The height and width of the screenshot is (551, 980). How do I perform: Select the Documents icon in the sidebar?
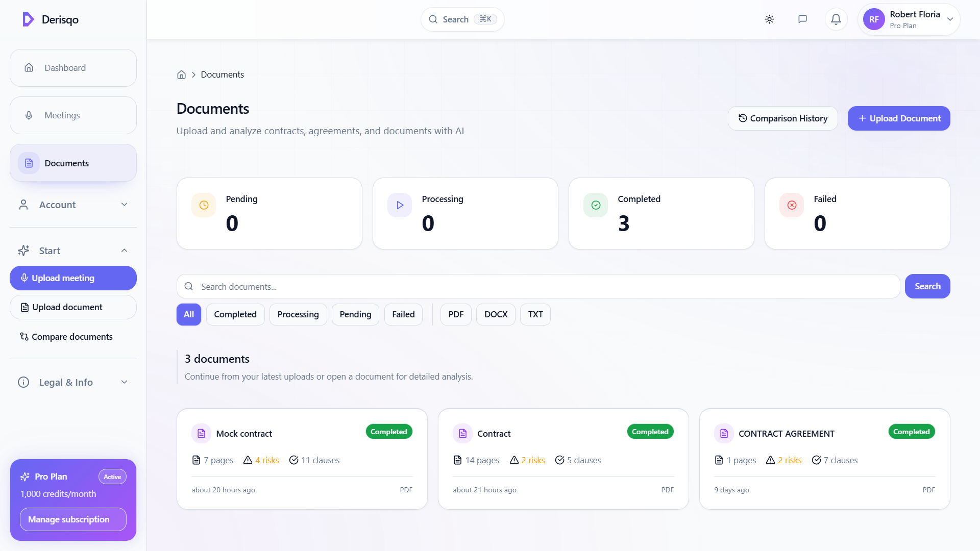pyautogui.click(x=29, y=163)
